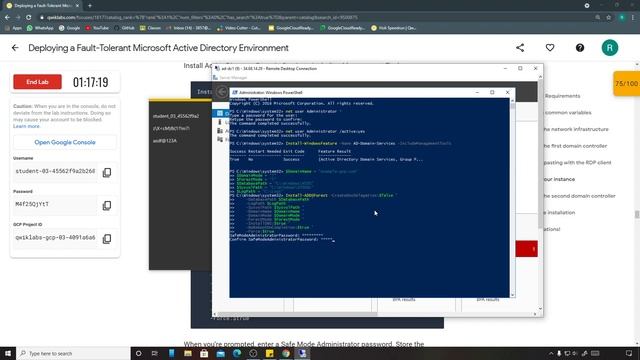The image size is (640, 360).
Task: Click the share icon in lab header
Action: [520, 48]
